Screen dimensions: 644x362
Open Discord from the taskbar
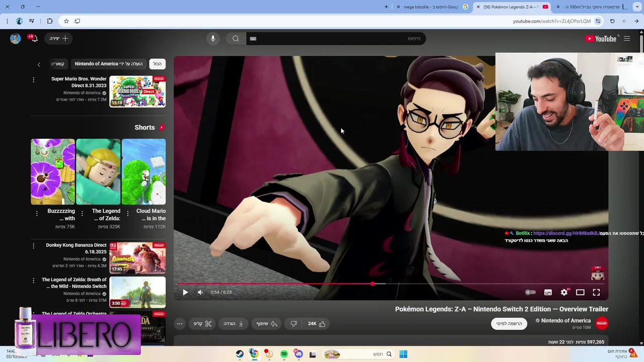(298, 354)
